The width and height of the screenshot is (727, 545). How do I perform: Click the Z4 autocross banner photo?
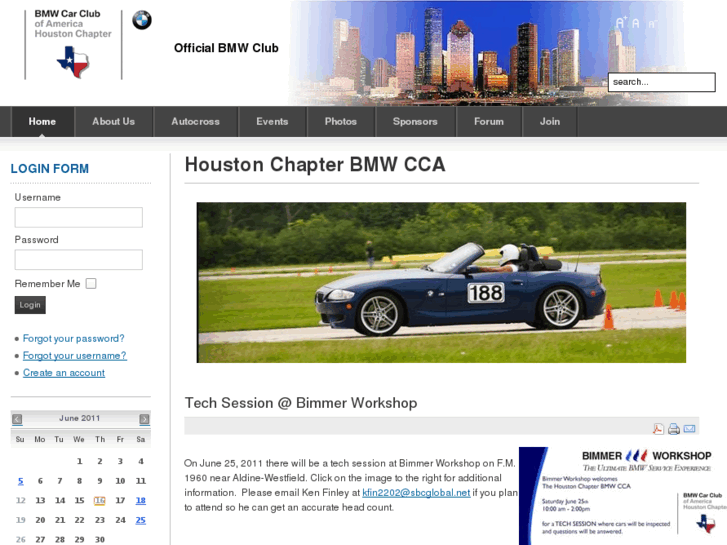pyautogui.click(x=441, y=282)
